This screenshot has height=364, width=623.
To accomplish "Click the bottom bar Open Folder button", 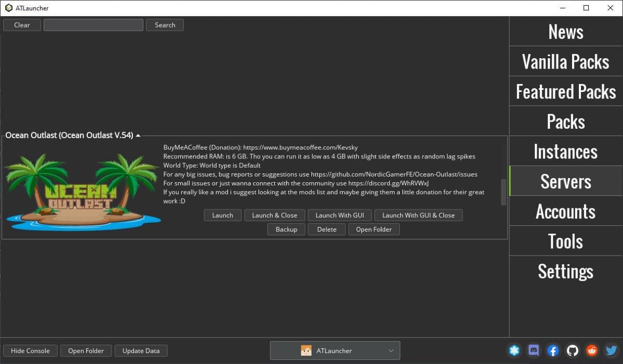I will 86,350.
